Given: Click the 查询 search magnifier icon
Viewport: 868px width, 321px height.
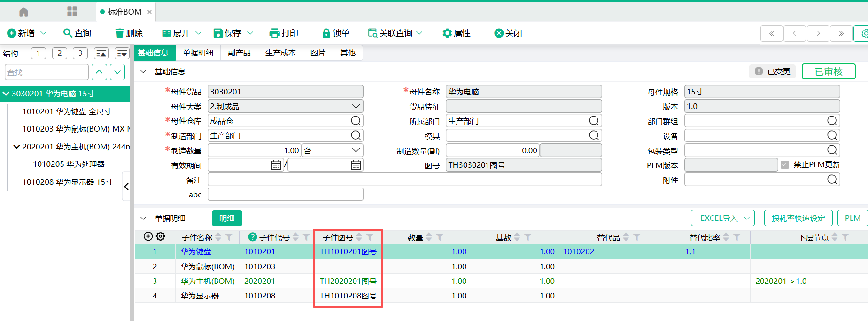Looking at the screenshot, I should (x=68, y=33).
